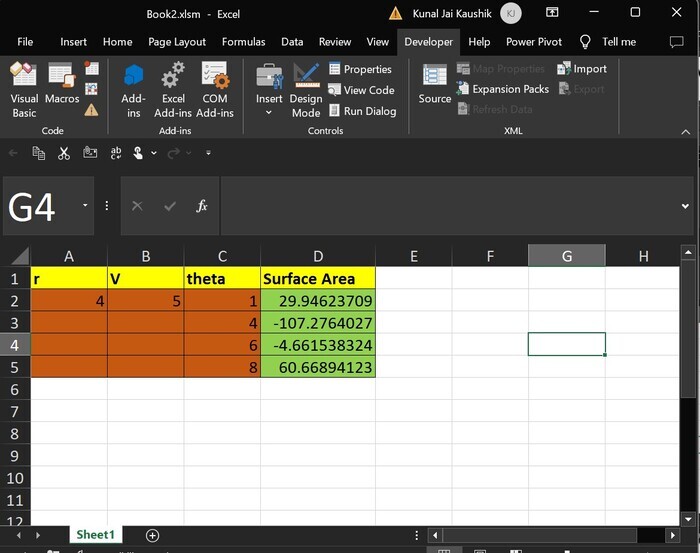The height and width of the screenshot is (553, 700).
Task: Expand the formula bar
Action: point(685,206)
